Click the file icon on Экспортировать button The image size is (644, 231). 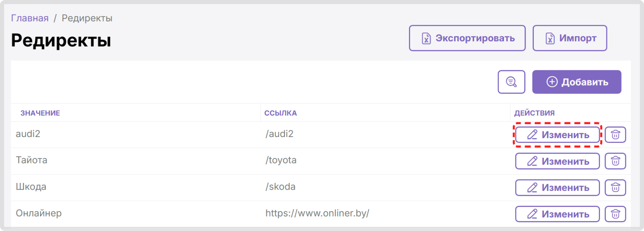(x=426, y=38)
